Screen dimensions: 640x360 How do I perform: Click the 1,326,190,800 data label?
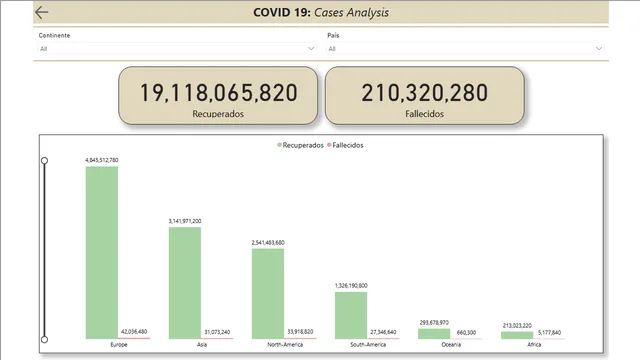point(351,286)
